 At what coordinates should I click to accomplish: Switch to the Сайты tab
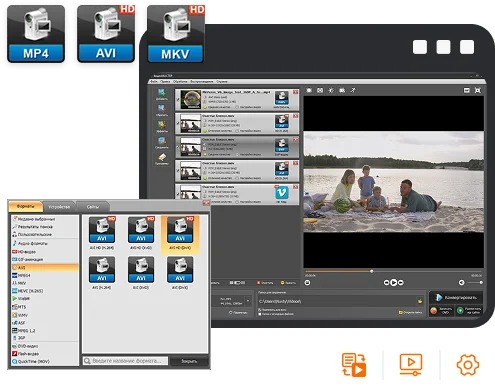93,207
